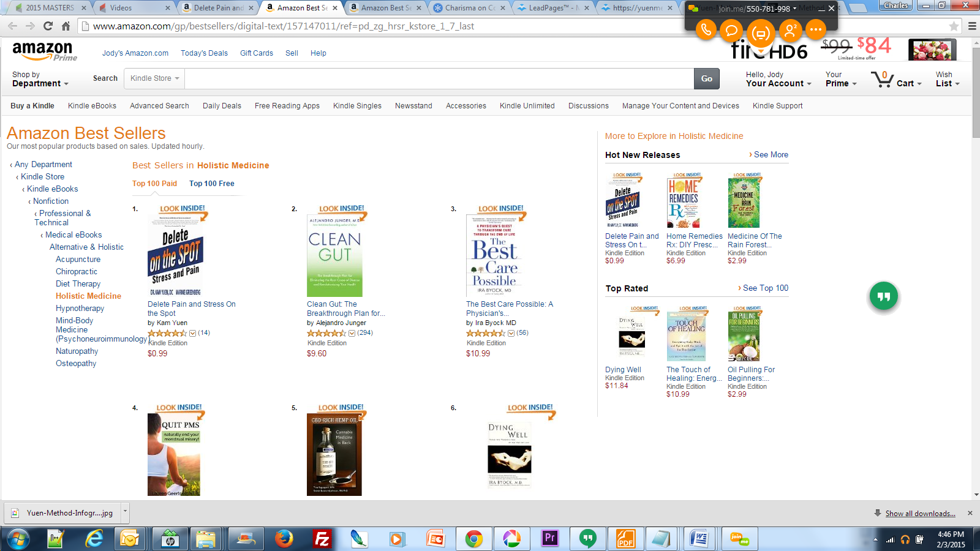Open the Naturopathy category link

pos(77,351)
